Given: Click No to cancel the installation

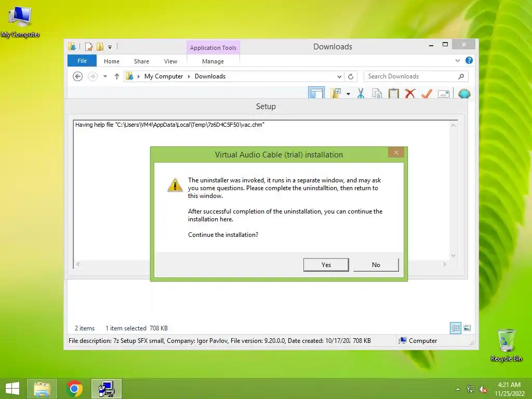Looking at the screenshot, I should click(x=376, y=264).
